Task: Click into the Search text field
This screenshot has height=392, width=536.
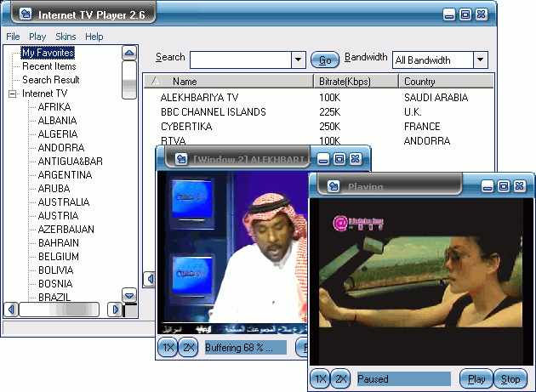Action: click(x=241, y=60)
